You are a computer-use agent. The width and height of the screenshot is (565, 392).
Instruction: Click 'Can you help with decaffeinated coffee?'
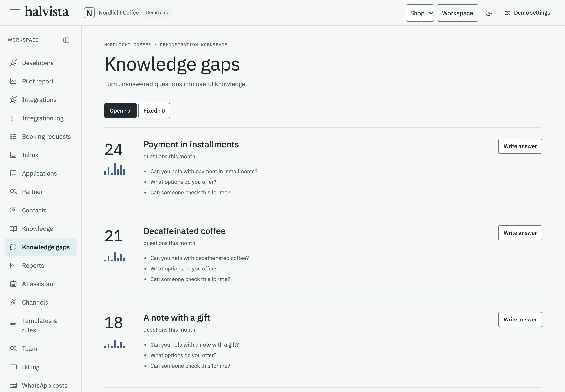point(200,258)
